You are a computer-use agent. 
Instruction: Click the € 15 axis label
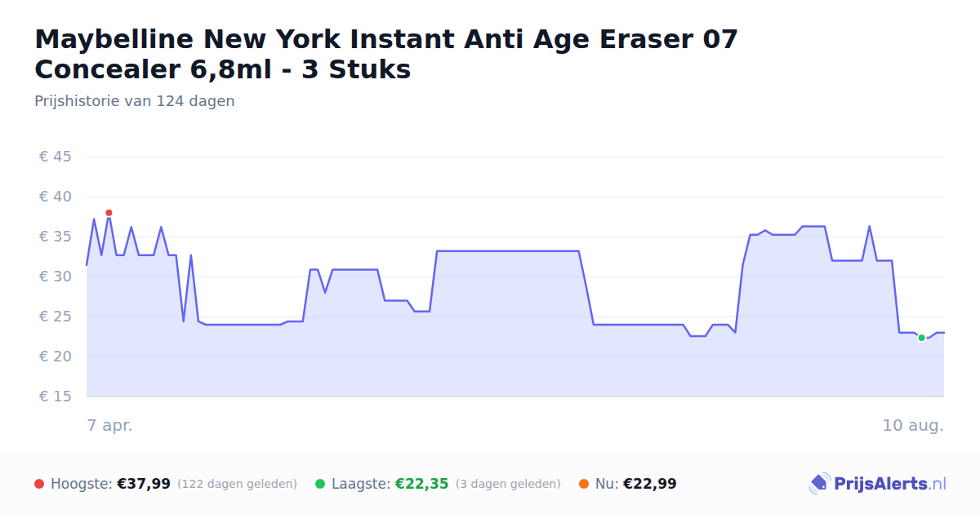pyautogui.click(x=56, y=397)
